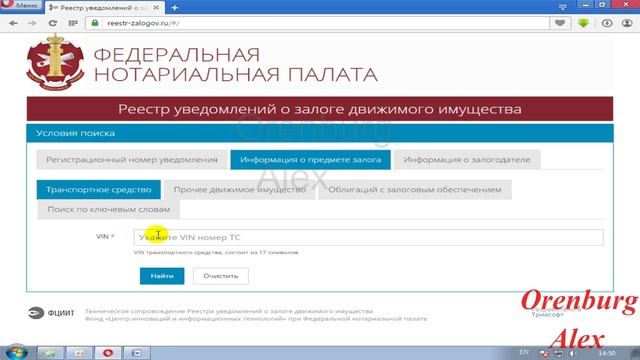Click the Условия поиска panel header
The width and height of the screenshot is (640, 360).
point(320,133)
